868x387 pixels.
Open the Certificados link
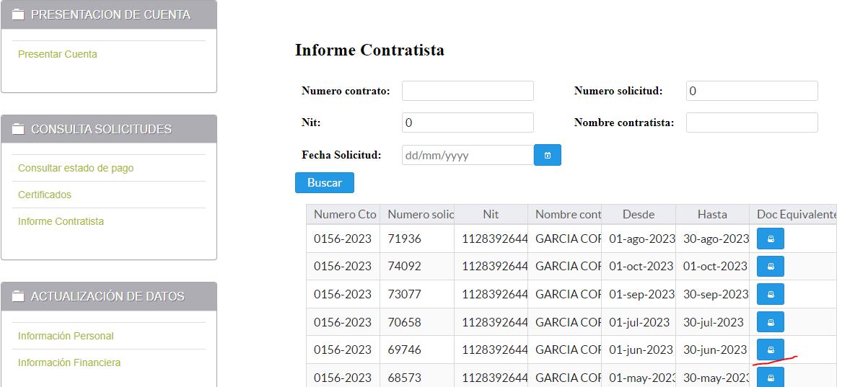(x=45, y=195)
